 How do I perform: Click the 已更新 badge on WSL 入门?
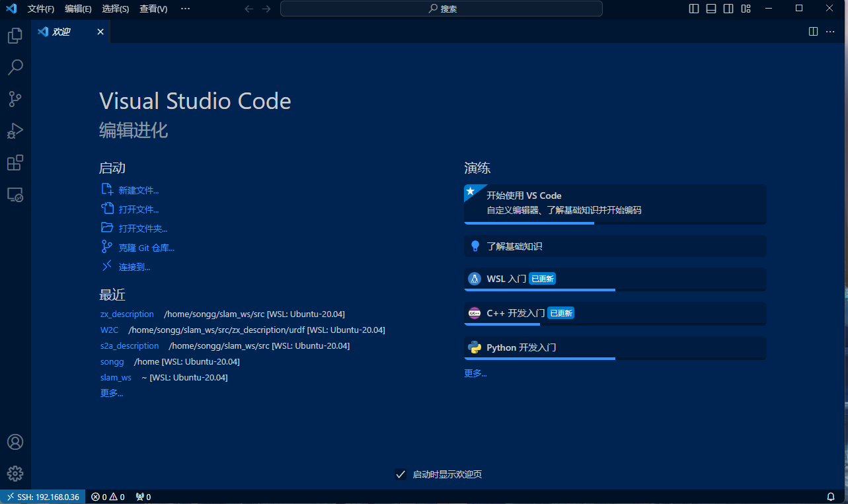[542, 279]
